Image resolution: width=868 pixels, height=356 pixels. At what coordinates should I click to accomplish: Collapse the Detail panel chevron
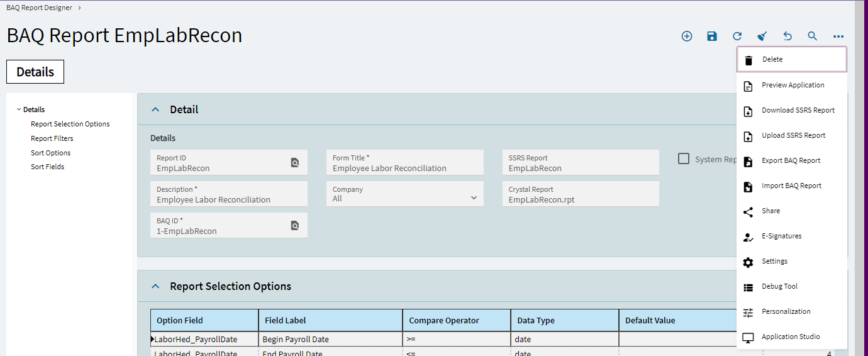pos(156,109)
